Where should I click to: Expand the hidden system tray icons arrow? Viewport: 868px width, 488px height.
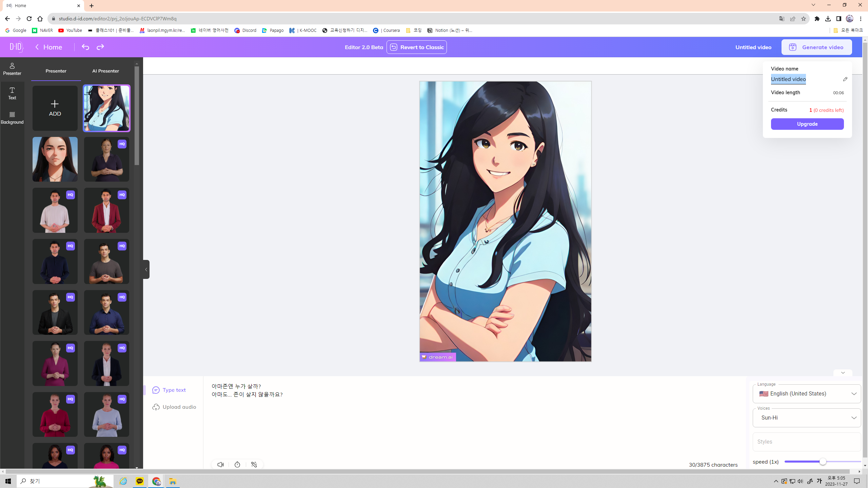[776, 481]
